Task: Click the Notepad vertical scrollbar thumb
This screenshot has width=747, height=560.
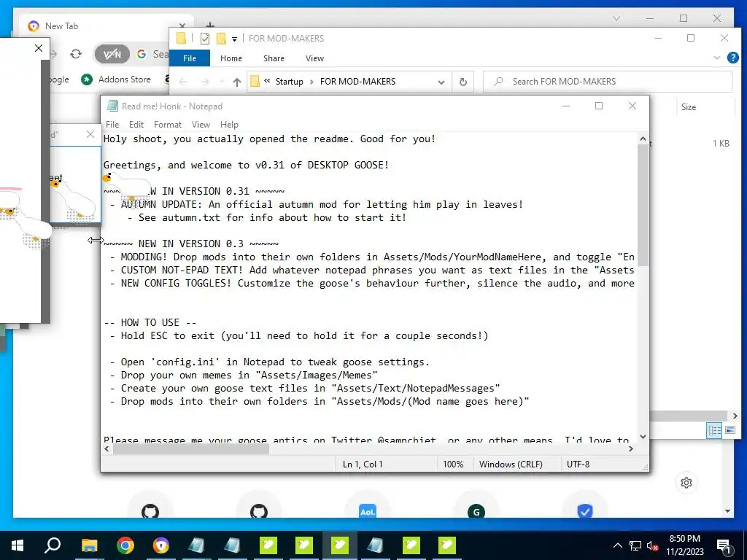Action: point(643,205)
